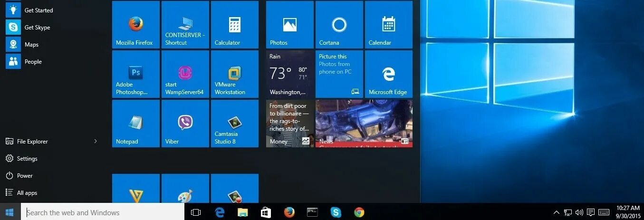Open the Weather tile showing Washington
The height and width of the screenshot is (220, 644).
point(289,74)
